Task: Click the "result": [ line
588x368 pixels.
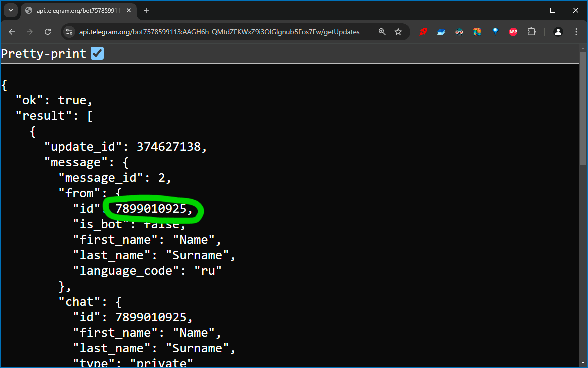Action: tap(54, 116)
